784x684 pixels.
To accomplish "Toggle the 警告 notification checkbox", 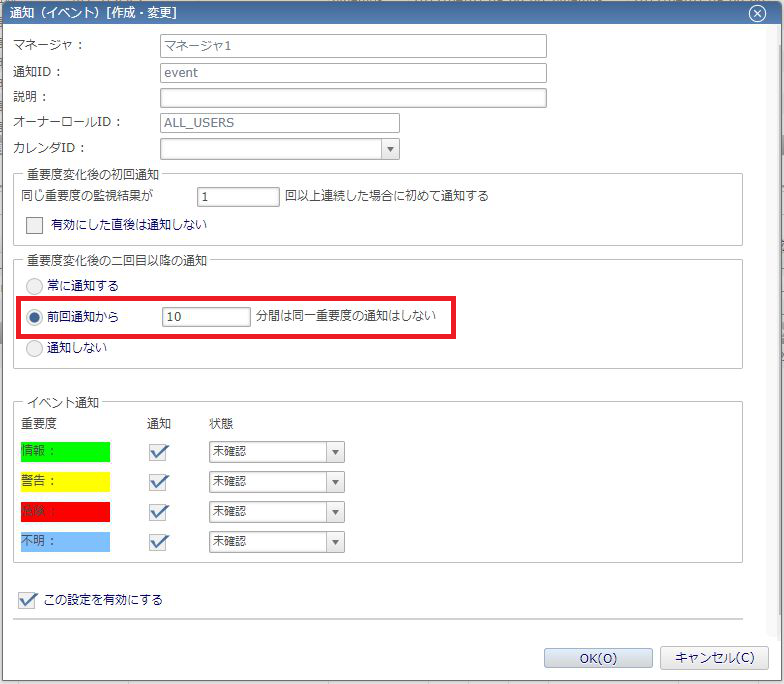I will [x=158, y=482].
